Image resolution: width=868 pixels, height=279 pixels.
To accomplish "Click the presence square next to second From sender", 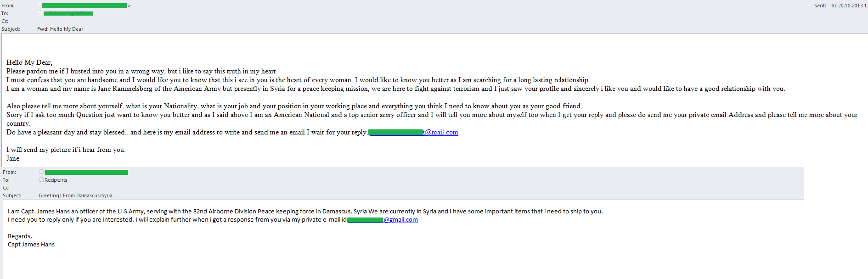I will [41, 172].
